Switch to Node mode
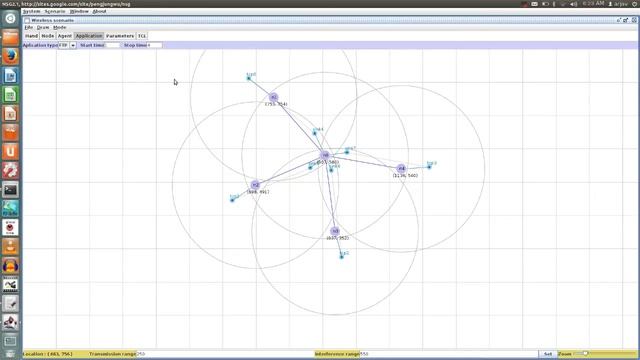The height and width of the screenshot is (360, 640). (x=47, y=36)
